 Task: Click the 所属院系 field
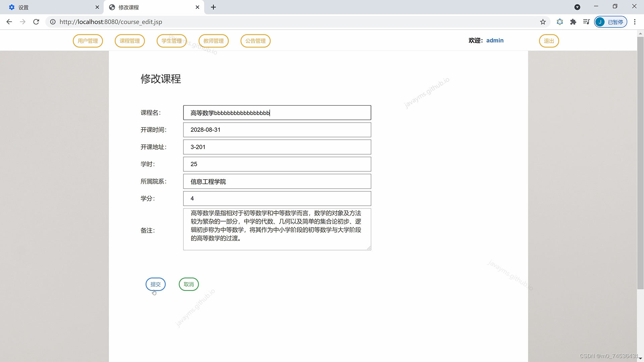pyautogui.click(x=277, y=181)
